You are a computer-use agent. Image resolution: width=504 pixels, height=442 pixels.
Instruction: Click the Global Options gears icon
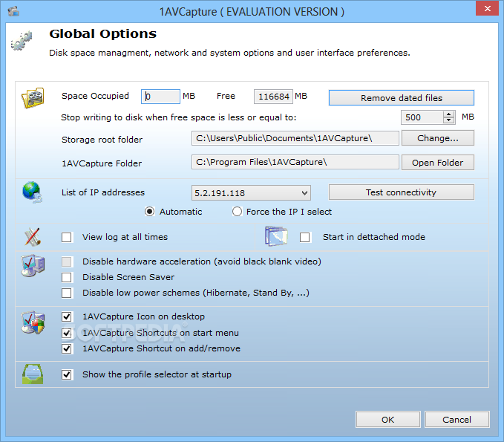click(22, 41)
